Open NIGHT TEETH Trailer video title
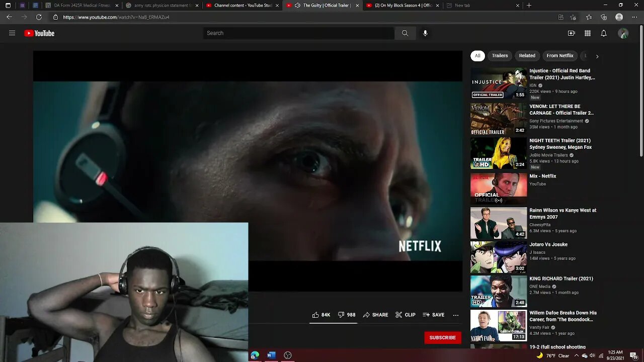 click(560, 144)
